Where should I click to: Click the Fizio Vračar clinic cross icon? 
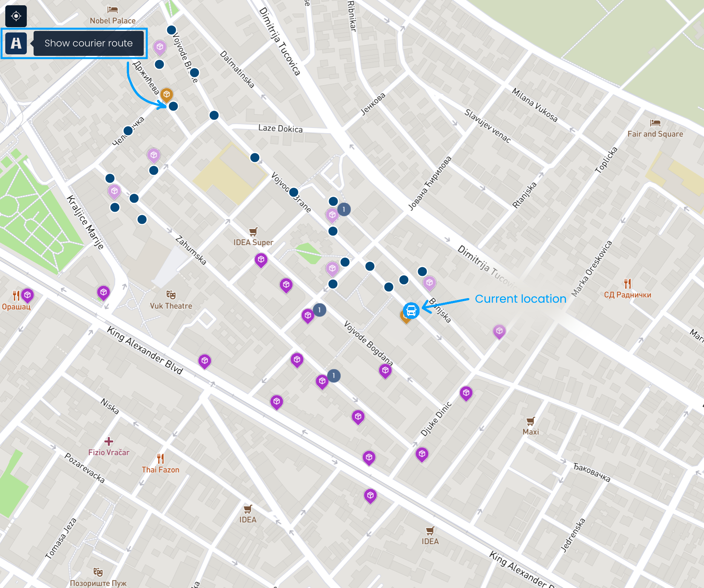click(x=109, y=441)
